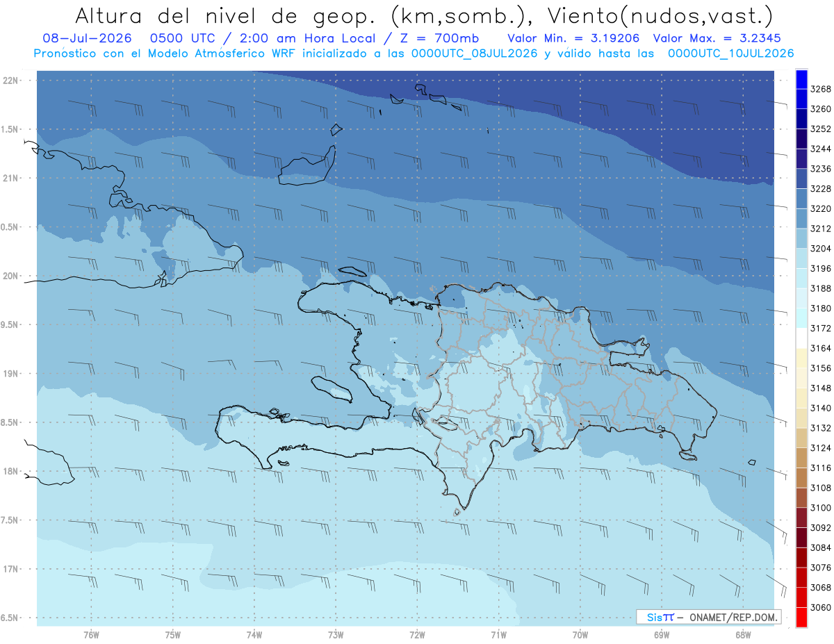Screen dimensions: 834x644
Task: Click the '3164' colorbar value
Action: click(x=821, y=348)
